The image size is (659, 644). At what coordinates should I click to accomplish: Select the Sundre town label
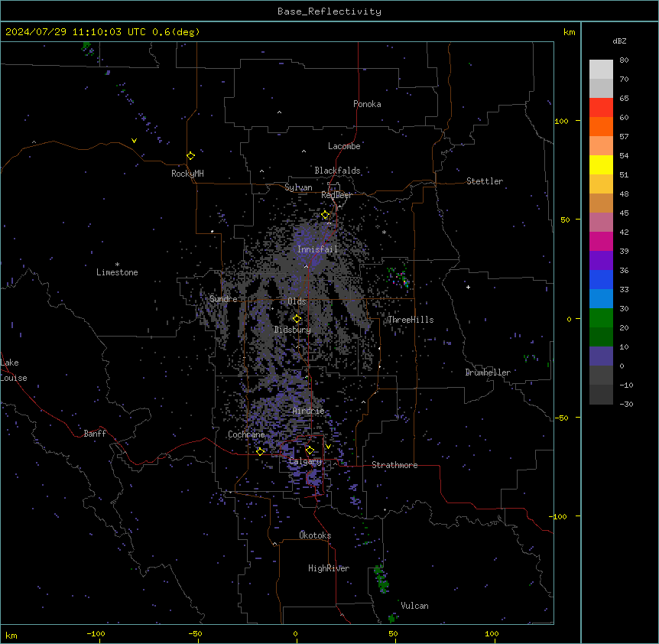pos(223,299)
